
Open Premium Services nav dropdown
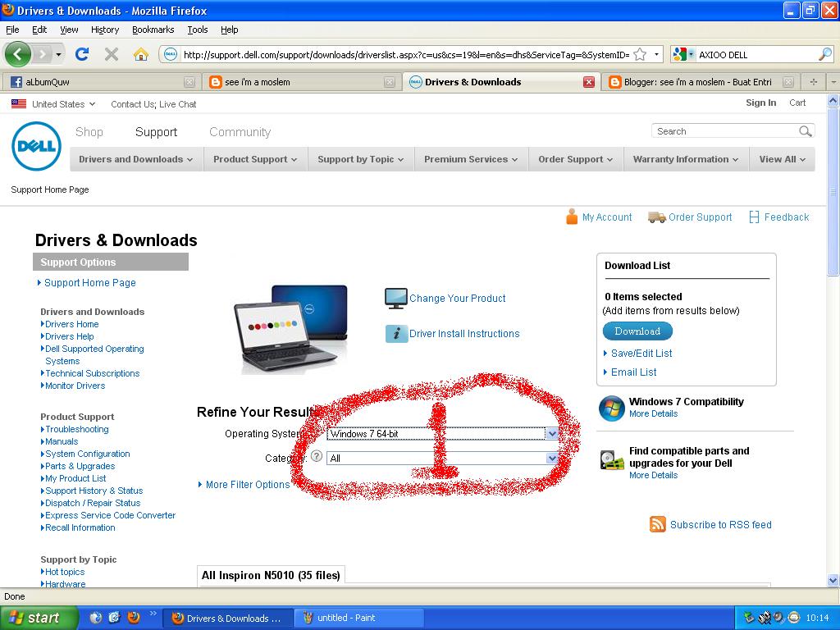(471, 159)
